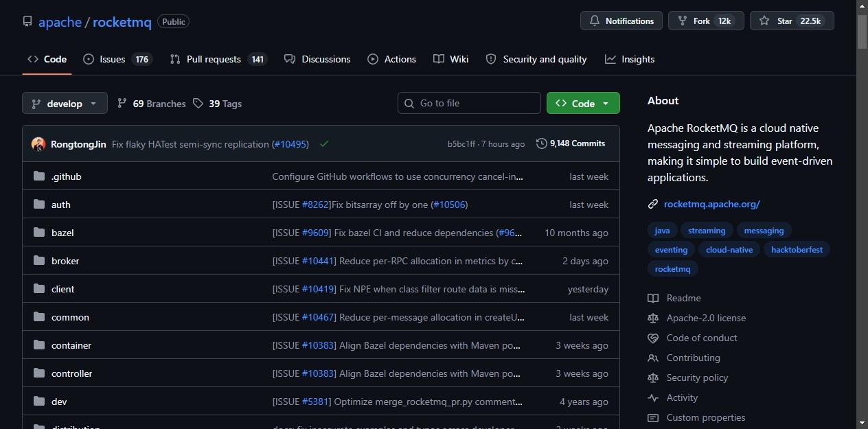Click the rocketmq repository name link
Image resolution: width=868 pixels, height=429 pixels.
tap(122, 22)
